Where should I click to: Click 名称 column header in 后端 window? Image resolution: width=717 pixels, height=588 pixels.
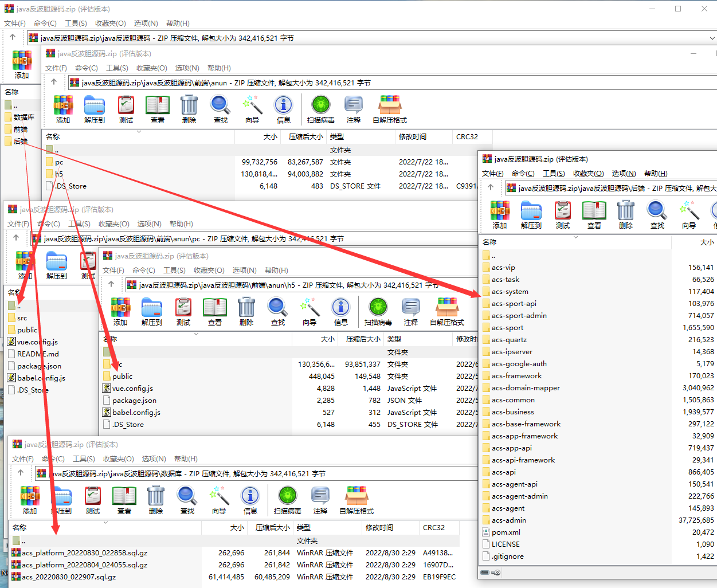pyautogui.click(x=489, y=242)
